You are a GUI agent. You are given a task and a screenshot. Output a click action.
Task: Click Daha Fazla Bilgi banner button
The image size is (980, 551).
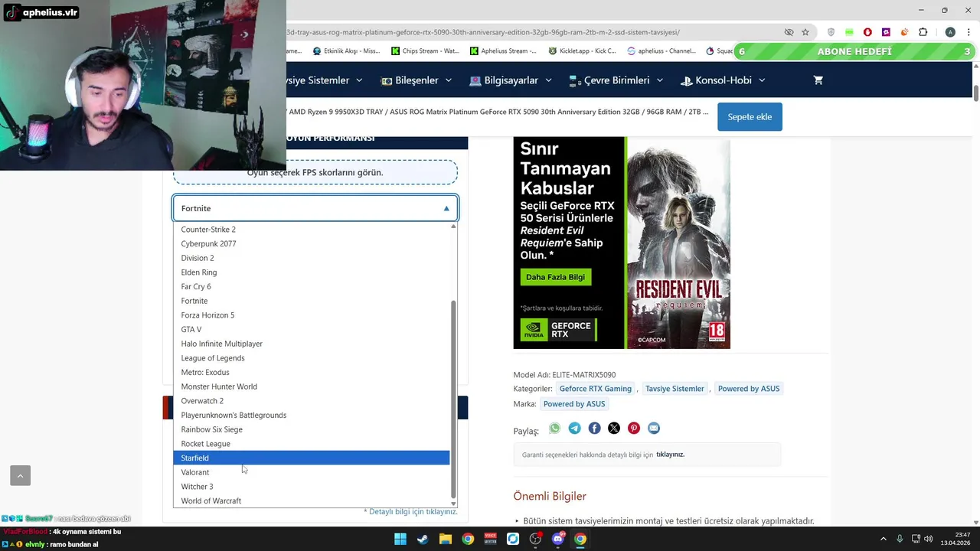coord(555,277)
